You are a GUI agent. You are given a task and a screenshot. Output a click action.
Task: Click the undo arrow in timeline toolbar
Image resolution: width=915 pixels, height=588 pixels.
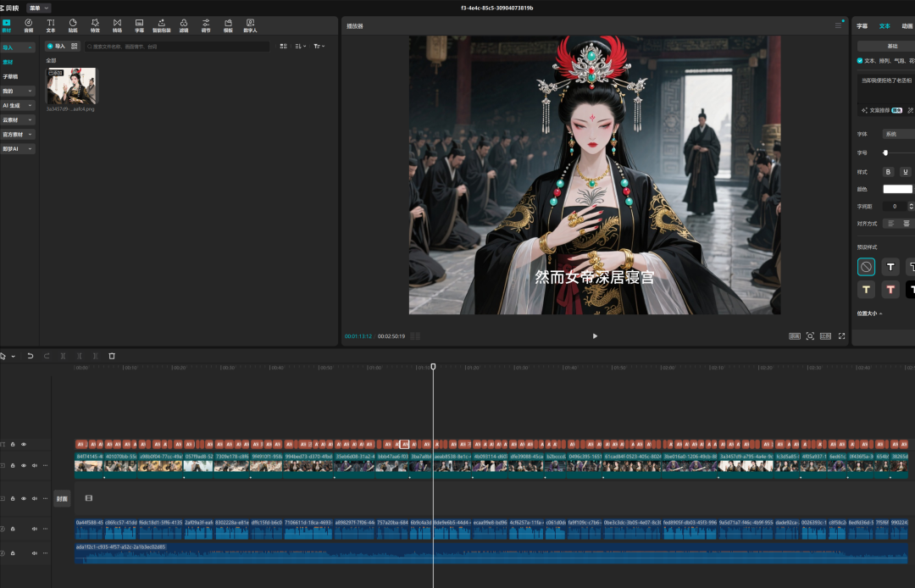tap(30, 357)
